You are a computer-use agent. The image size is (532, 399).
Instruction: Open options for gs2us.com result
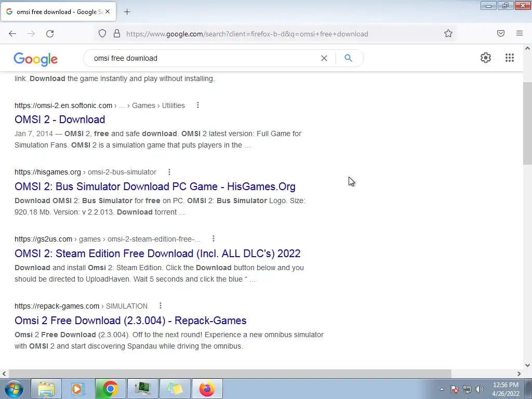[214, 239]
